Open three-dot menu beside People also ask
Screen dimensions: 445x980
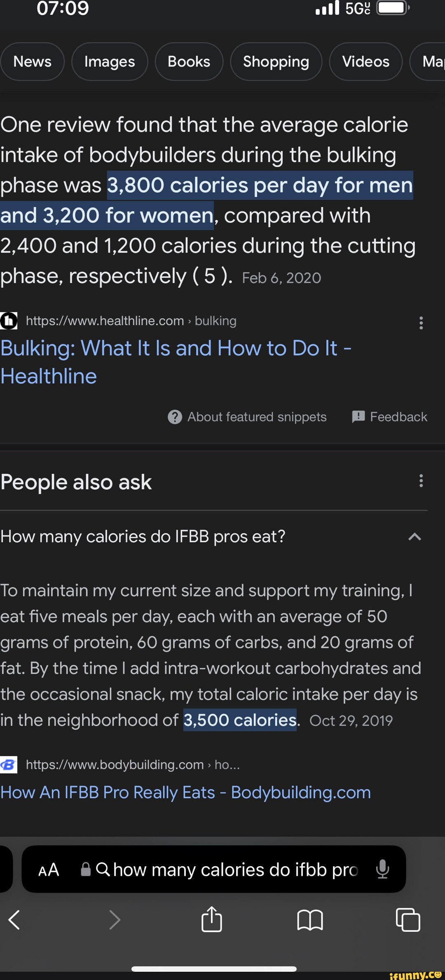(x=421, y=481)
